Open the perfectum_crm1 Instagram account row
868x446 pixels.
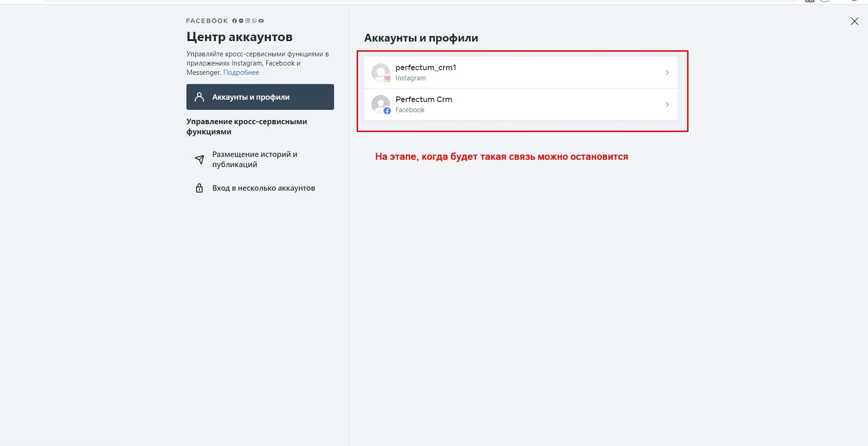(x=521, y=72)
